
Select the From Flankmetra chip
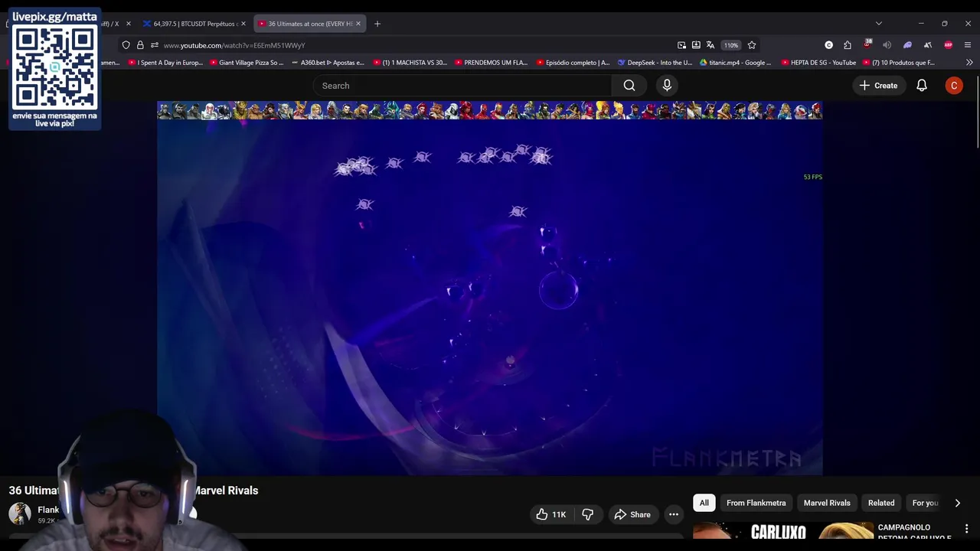pyautogui.click(x=756, y=503)
